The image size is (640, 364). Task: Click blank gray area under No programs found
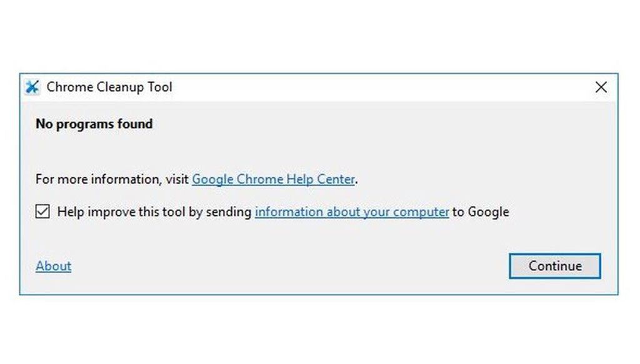point(286,151)
